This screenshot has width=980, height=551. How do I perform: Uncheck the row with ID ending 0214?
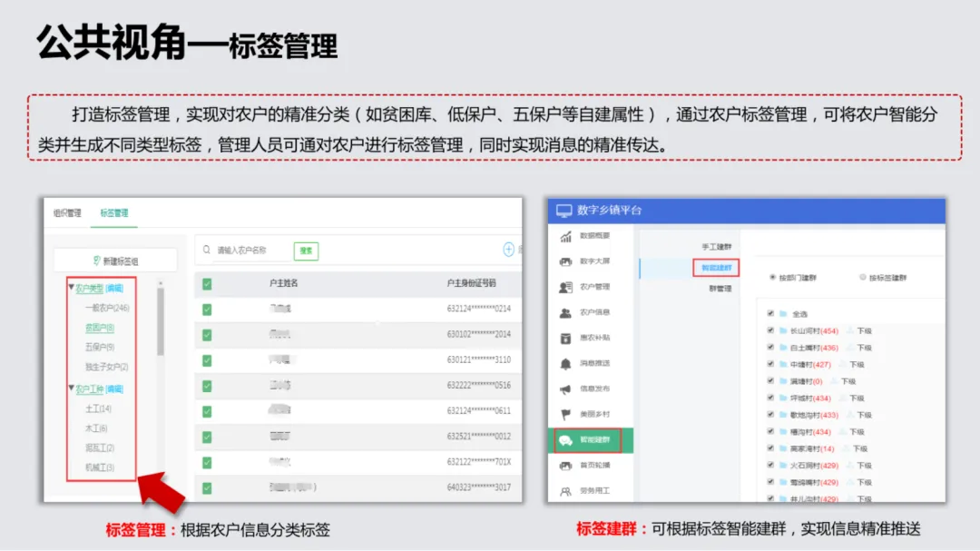(207, 310)
